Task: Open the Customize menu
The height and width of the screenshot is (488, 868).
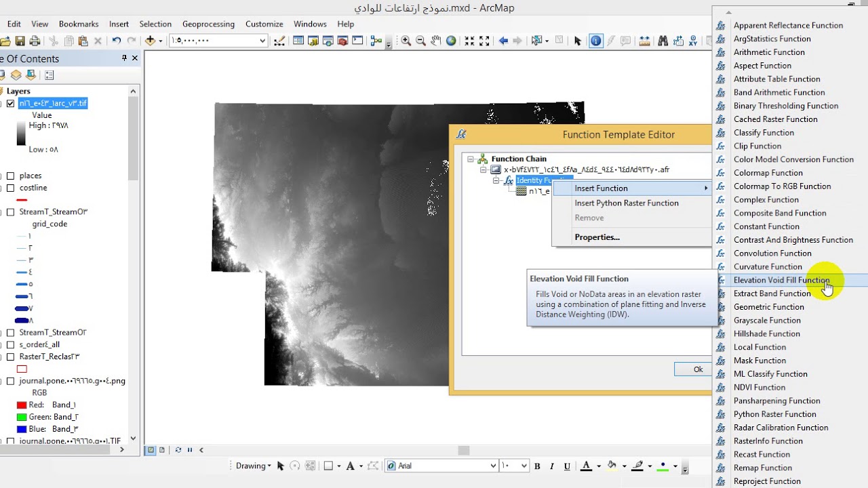Action: [x=264, y=24]
